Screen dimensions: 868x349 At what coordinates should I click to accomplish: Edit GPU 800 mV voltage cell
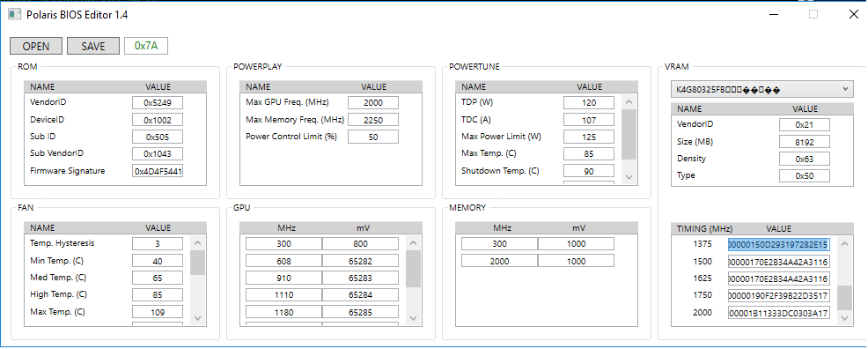[x=360, y=244]
